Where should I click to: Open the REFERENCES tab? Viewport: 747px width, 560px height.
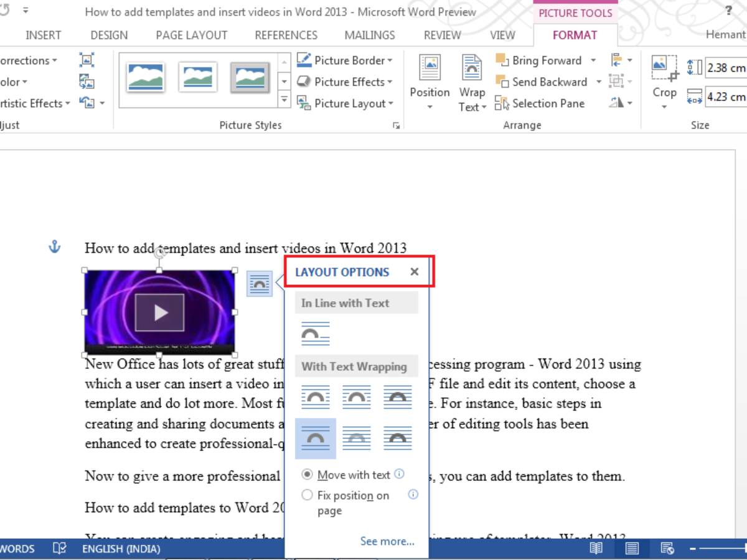(286, 35)
